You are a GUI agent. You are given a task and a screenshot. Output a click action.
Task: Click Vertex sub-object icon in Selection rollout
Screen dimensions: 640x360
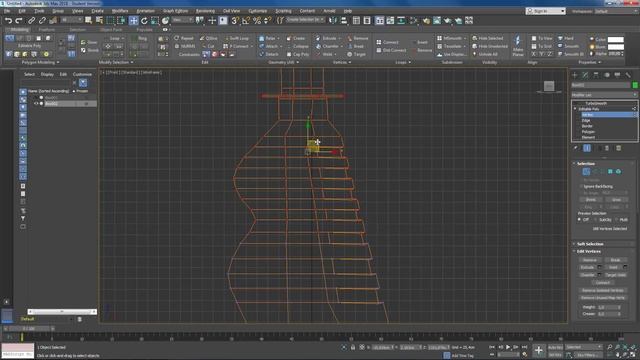(x=586, y=172)
